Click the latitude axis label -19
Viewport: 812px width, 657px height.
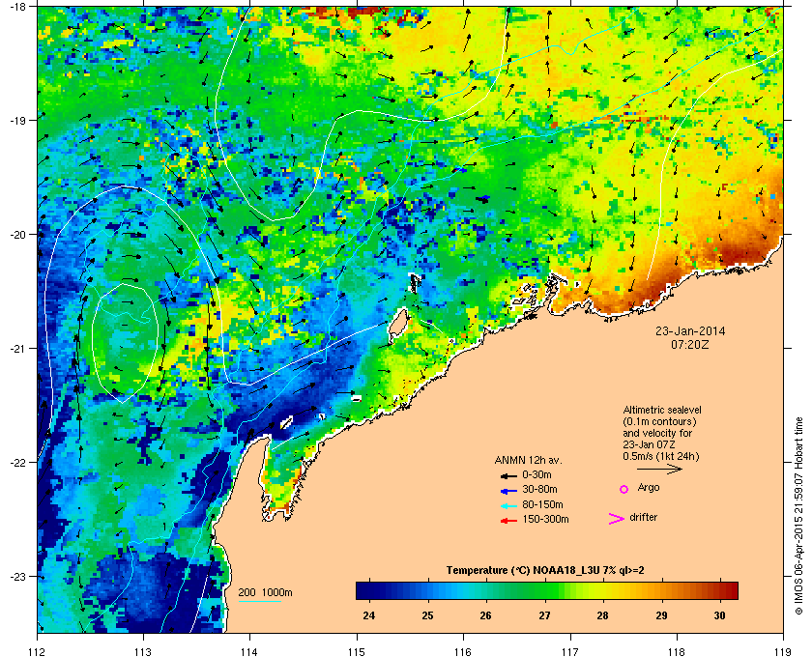pos(18,120)
